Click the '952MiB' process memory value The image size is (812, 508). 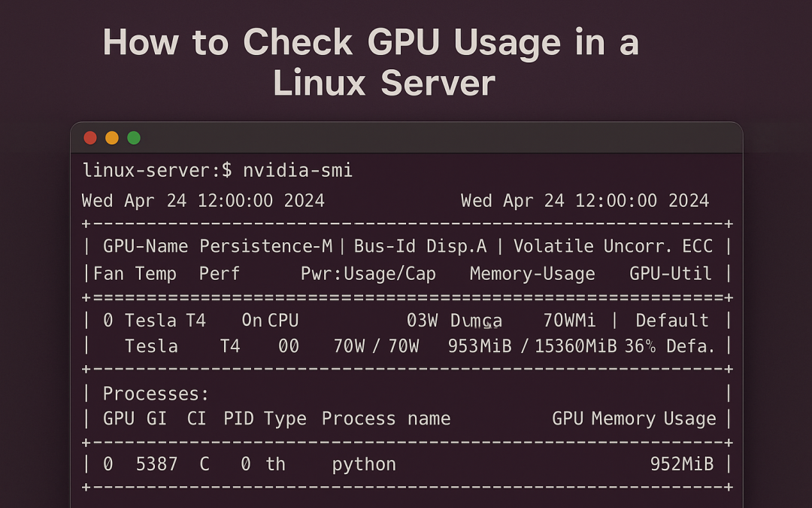point(681,464)
